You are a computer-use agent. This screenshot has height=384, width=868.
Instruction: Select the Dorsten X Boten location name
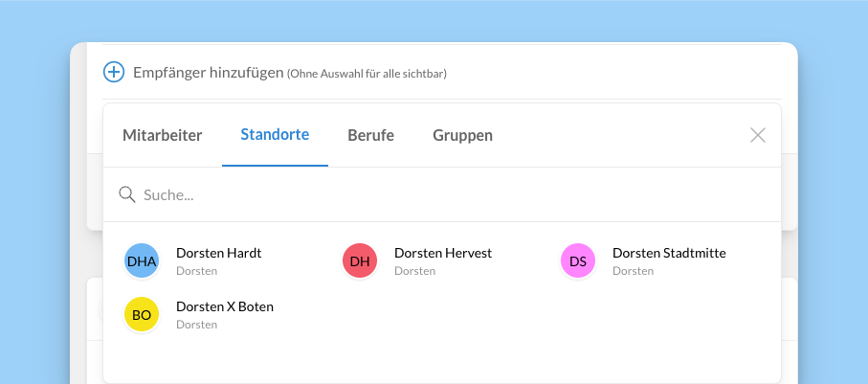click(x=225, y=306)
